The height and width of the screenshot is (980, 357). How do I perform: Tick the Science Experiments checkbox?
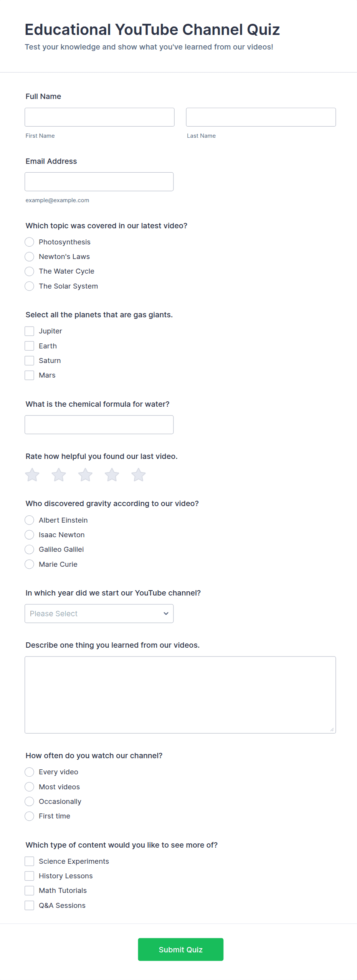[x=29, y=861]
